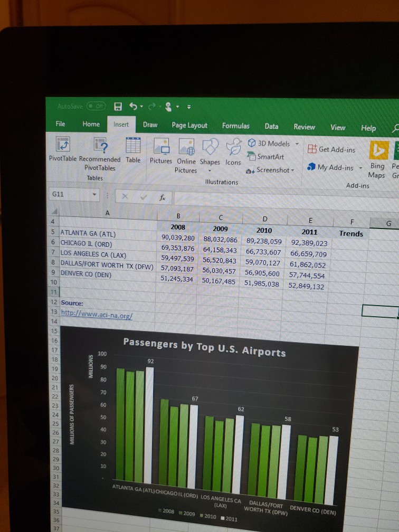Screen dimensions: 399x532
Task: Click chart title Passengers by Top U.S. Airports
Action: [x=204, y=347]
